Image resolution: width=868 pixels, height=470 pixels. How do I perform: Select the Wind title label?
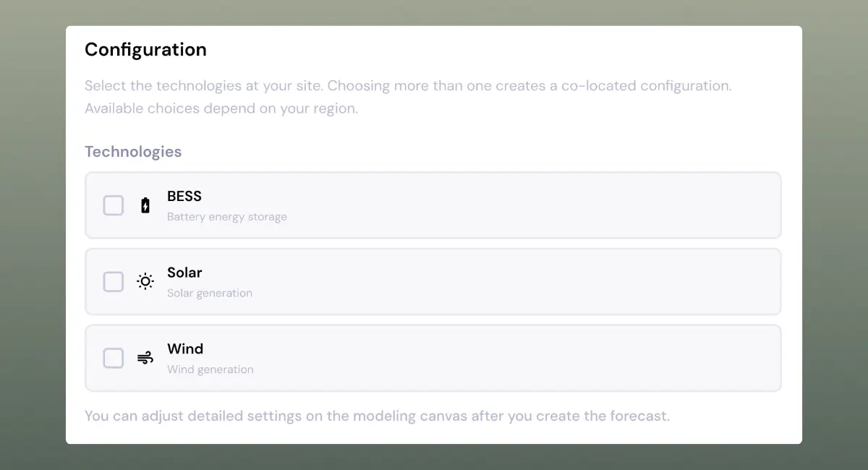[185, 349]
